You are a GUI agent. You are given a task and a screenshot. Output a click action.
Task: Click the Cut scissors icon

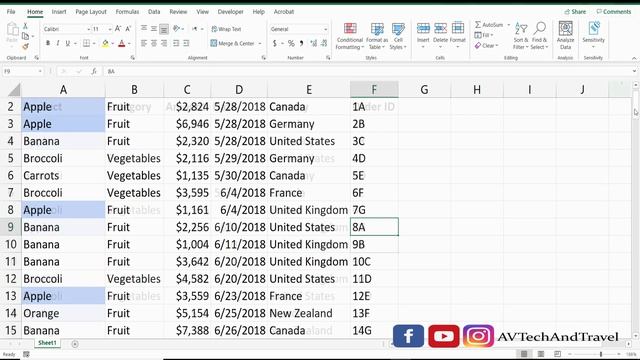point(25,27)
